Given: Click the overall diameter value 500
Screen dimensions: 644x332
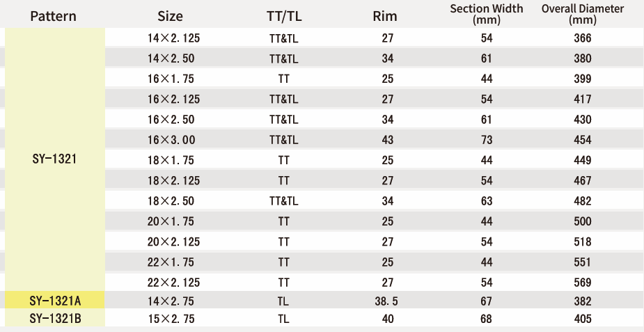Looking at the screenshot, I should click(x=583, y=221).
